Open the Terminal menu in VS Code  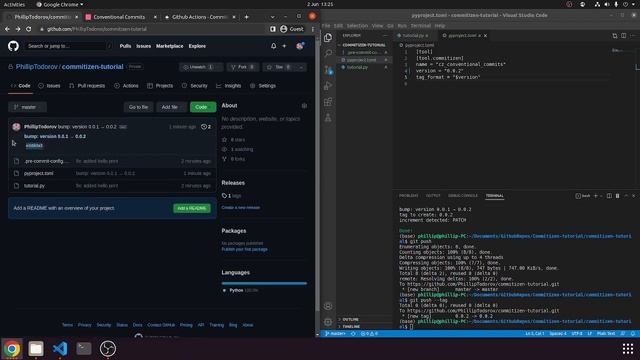pos(421,25)
